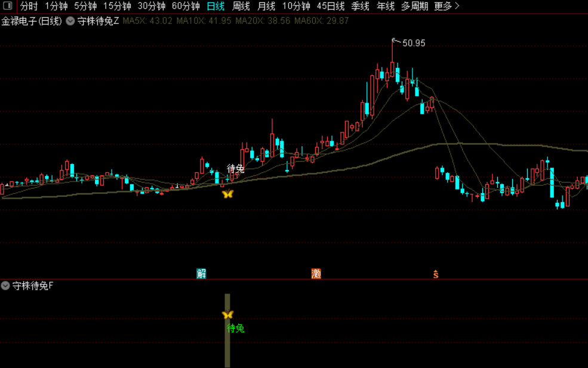Select the 60分钟 period tab
This screenshot has height=368, width=588.
pyautogui.click(x=186, y=6)
